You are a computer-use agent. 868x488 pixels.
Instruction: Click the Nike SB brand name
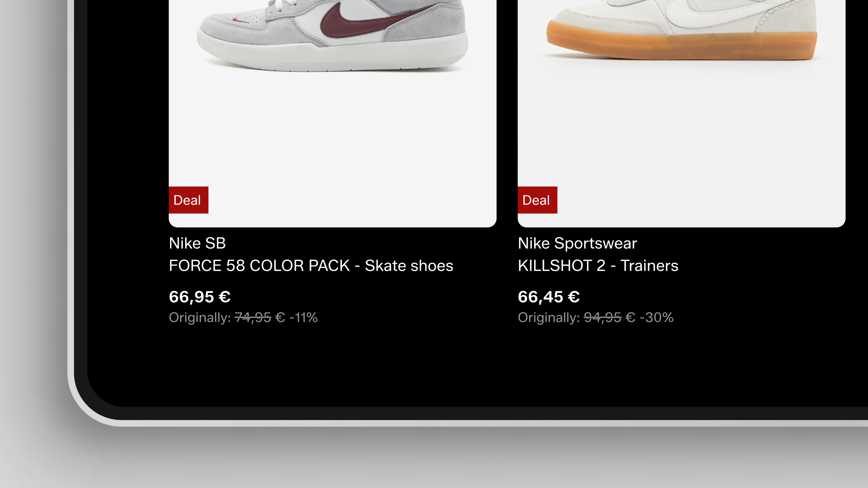(197, 243)
